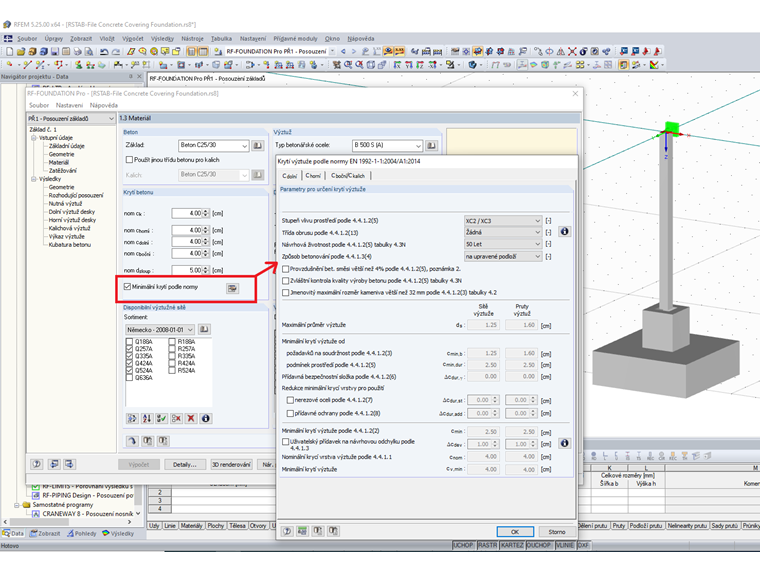Viewport: 760px width, 570px height.
Task: Switch to C boční/C kalich tab
Action: click(348, 175)
